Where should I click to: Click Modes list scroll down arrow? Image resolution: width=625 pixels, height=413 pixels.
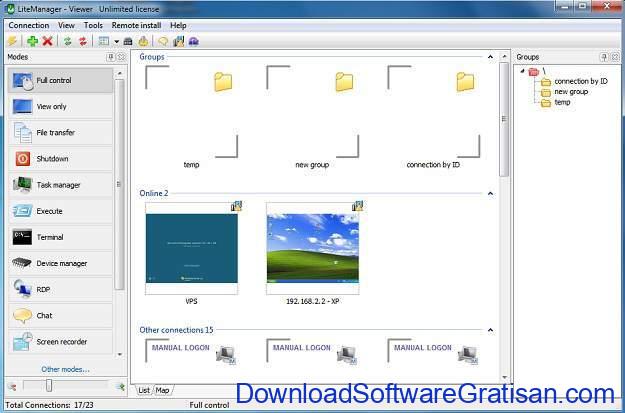pos(120,354)
